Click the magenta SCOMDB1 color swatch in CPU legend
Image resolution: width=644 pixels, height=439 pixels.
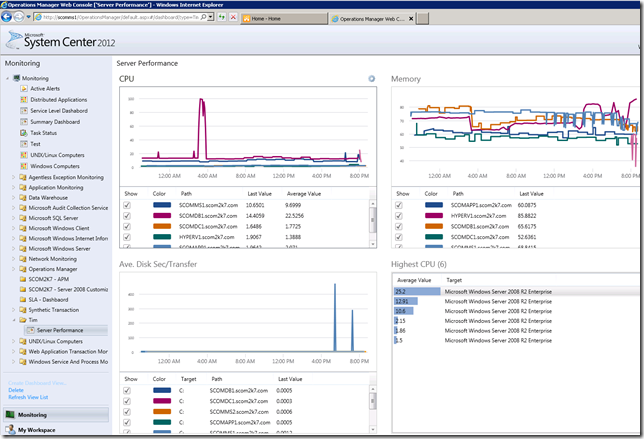[x=162, y=216]
